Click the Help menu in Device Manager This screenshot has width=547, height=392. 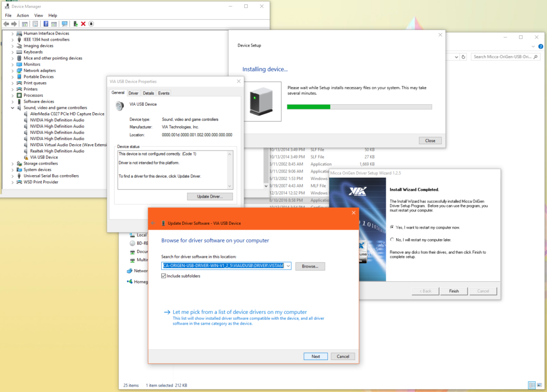coord(53,15)
